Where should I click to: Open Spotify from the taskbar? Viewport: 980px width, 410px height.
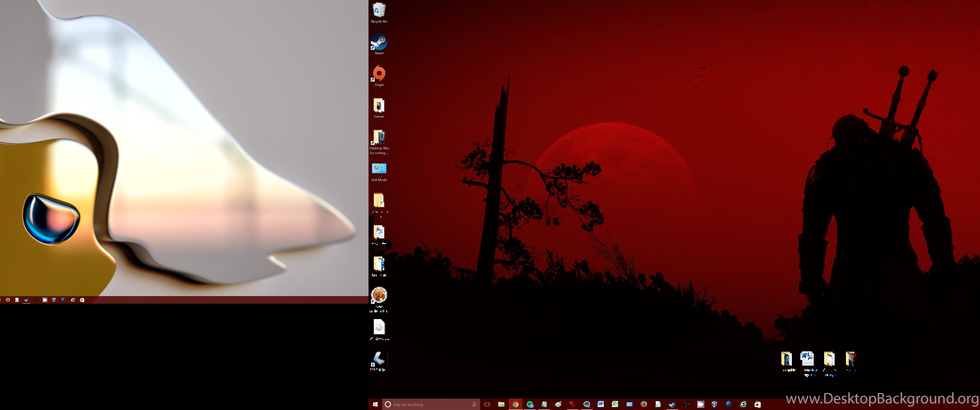pyautogui.click(x=530, y=404)
